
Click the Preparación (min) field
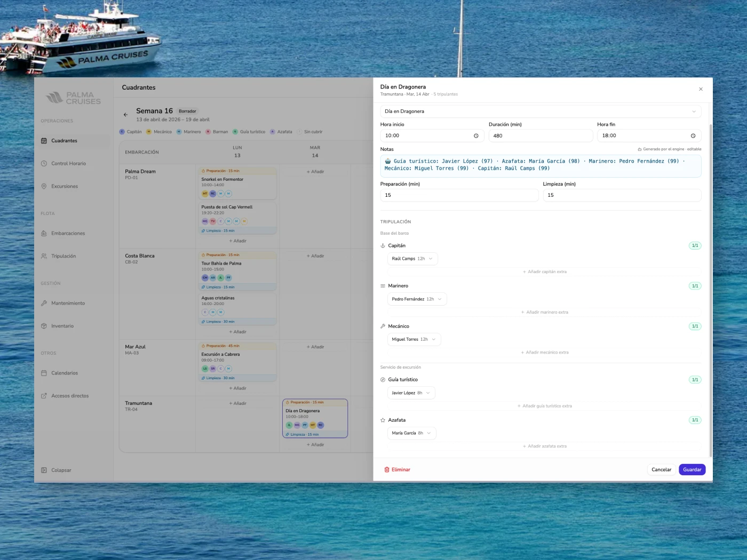[459, 195]
